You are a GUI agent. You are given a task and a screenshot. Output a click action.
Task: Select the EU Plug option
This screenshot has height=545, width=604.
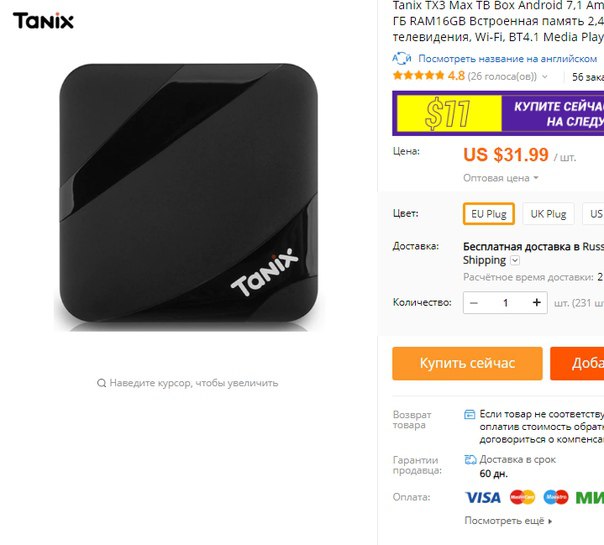[489, 214]
